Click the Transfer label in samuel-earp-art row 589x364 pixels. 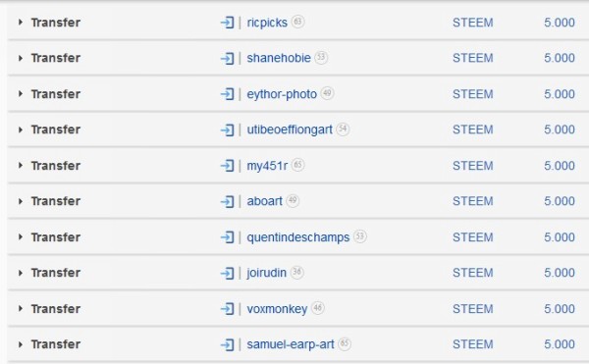[56, 344]
